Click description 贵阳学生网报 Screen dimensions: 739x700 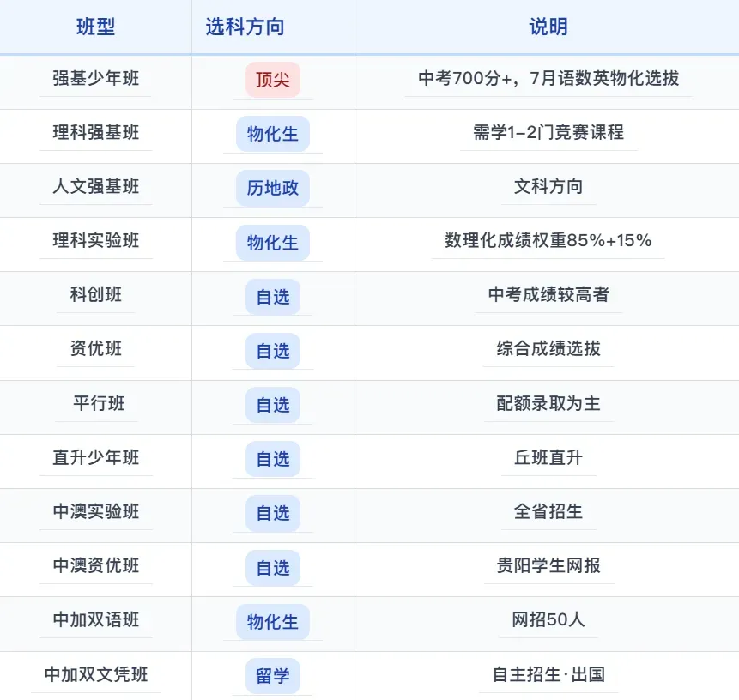[x=548, y=565]
